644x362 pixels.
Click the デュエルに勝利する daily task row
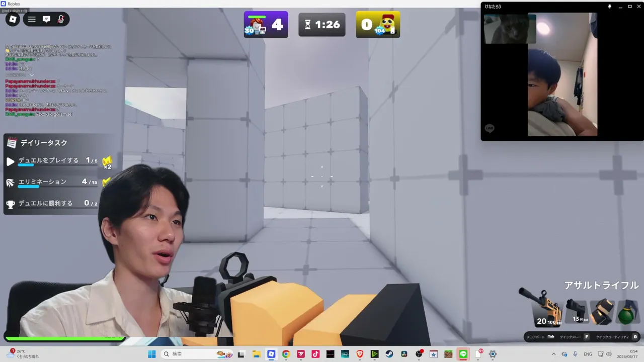click(53, 204)
